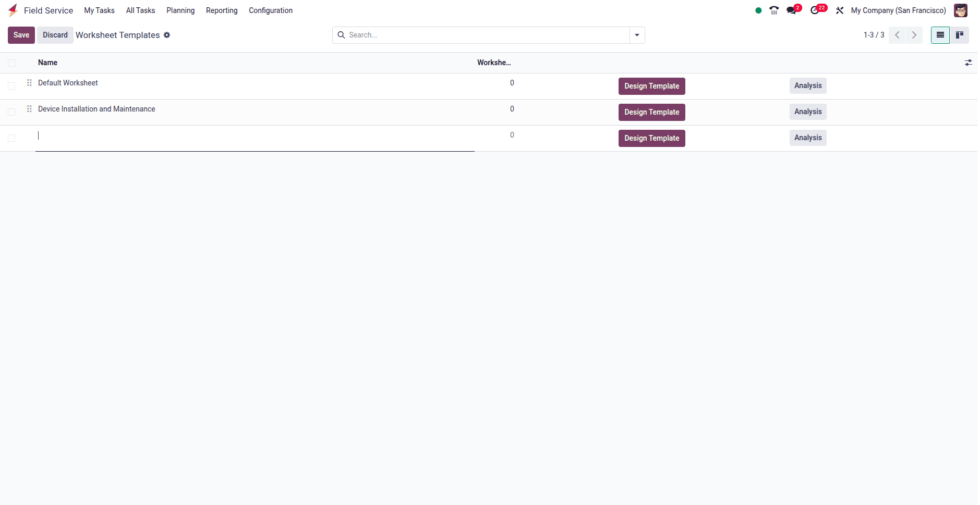Open the VoIP phone icon
Viewport: 980px width, 505px height.
(774, 10)
